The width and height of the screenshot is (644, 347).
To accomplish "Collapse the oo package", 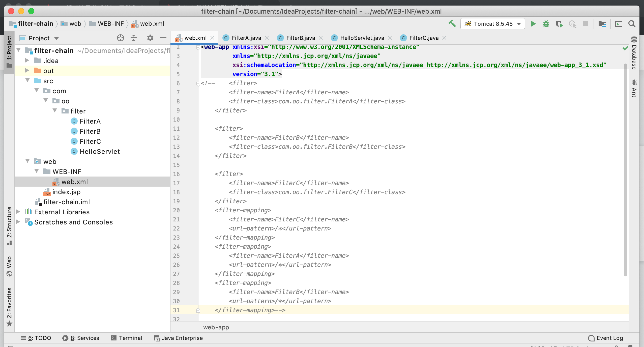I will (x=46, y=100).
